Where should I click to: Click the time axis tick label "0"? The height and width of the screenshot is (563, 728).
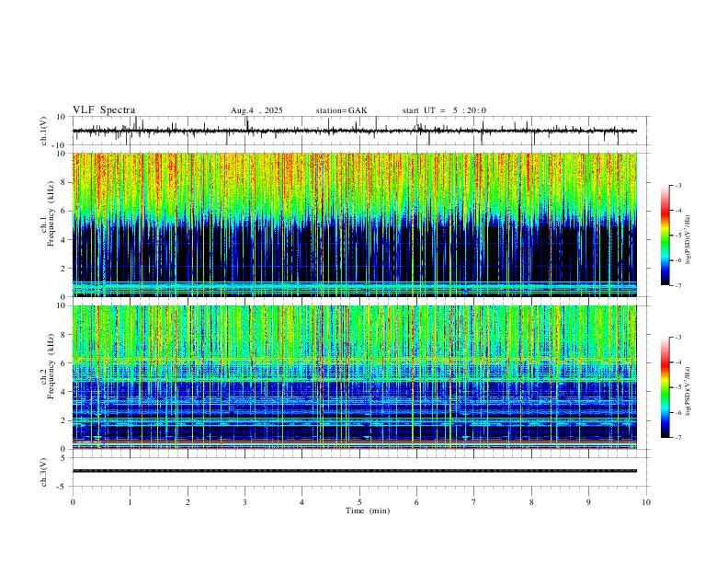[x=73, y=502]
